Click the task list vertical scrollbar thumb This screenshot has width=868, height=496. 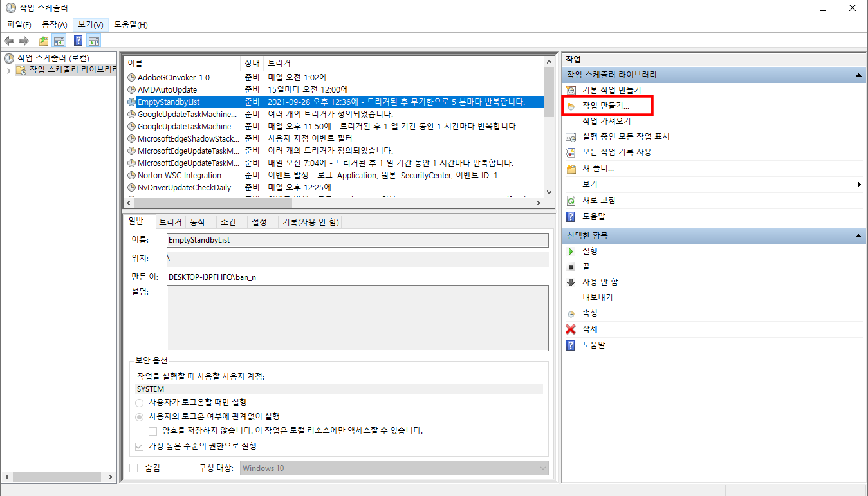pos(549,91)
